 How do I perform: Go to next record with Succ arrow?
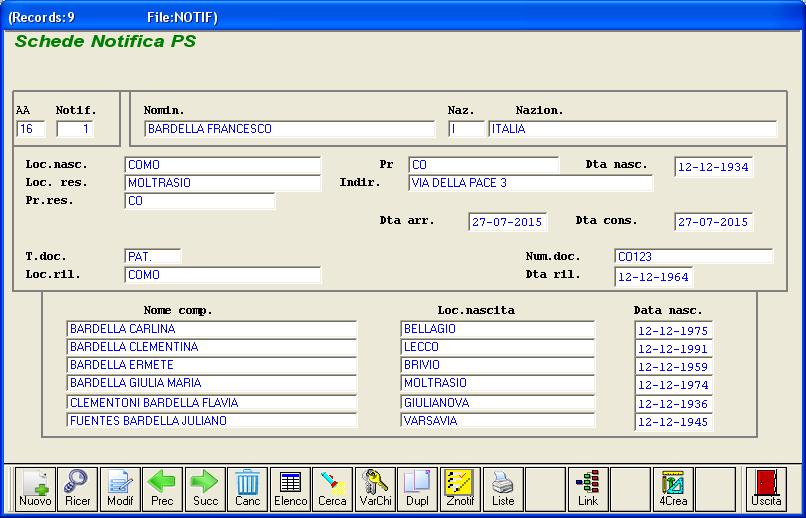coord(205,489)
